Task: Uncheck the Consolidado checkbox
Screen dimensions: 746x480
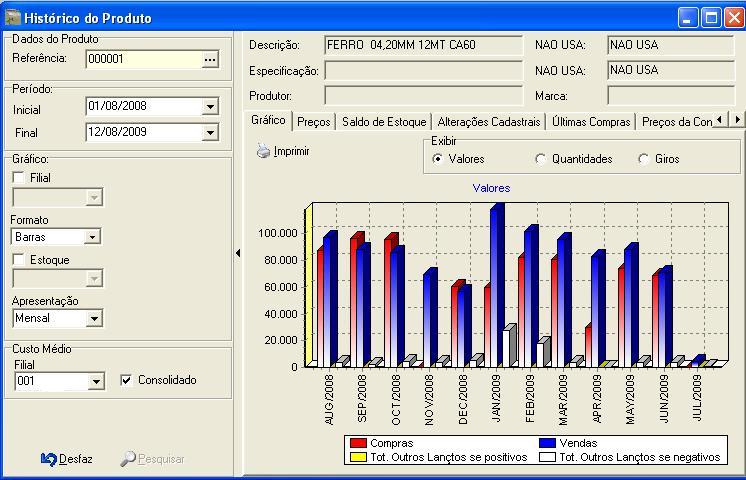Action: click(x=126, y=380)
